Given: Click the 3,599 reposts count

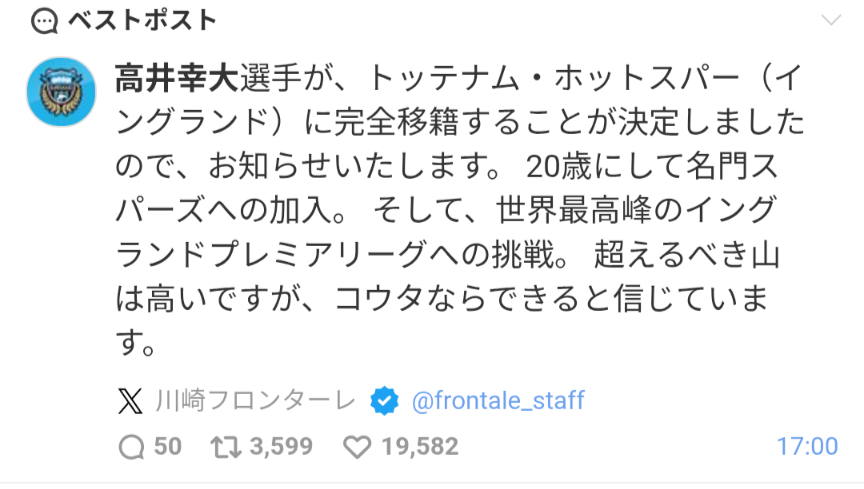Looking at the screenshot, I should [x=281, y=447].
